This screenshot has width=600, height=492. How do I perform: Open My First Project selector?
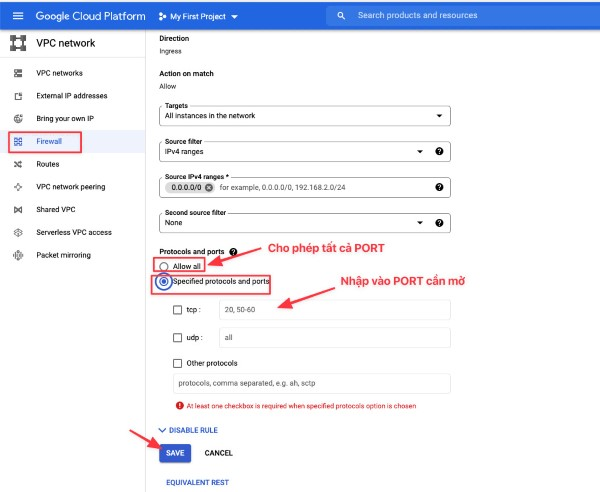[x=199, y=17]
